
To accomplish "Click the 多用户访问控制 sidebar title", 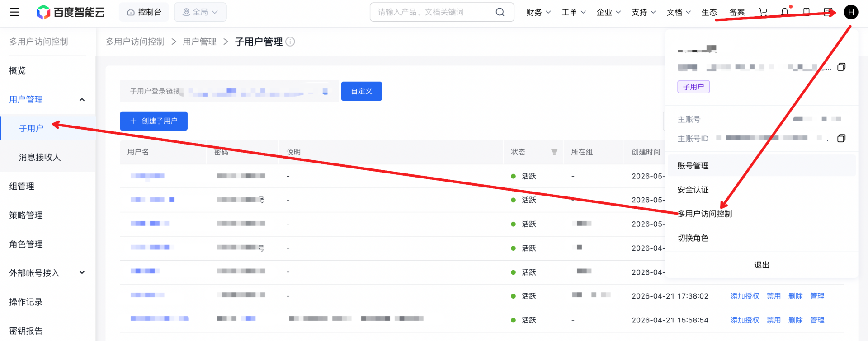I will pos(38,42).
